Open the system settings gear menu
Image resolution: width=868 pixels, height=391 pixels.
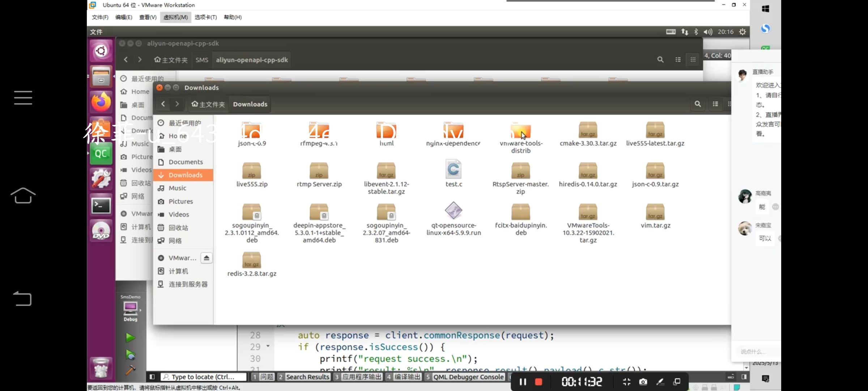pos(743,32)
